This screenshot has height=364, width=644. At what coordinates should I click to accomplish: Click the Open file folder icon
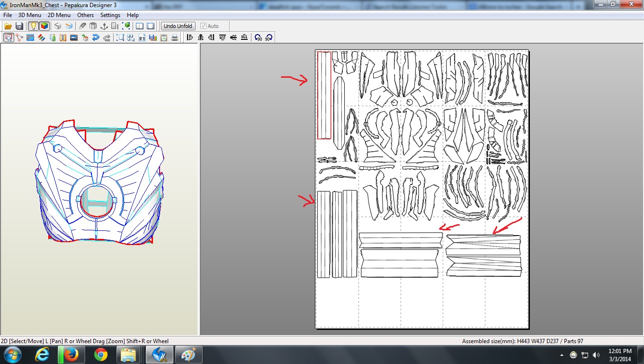(8, 26)
